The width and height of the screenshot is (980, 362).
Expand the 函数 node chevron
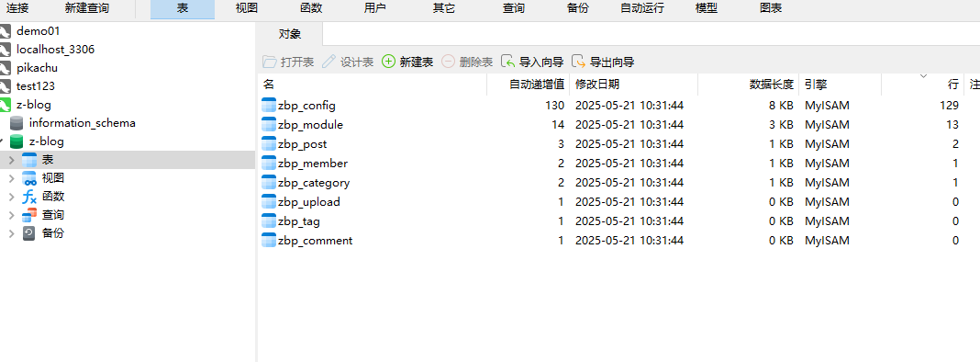(x=11, y=197)
